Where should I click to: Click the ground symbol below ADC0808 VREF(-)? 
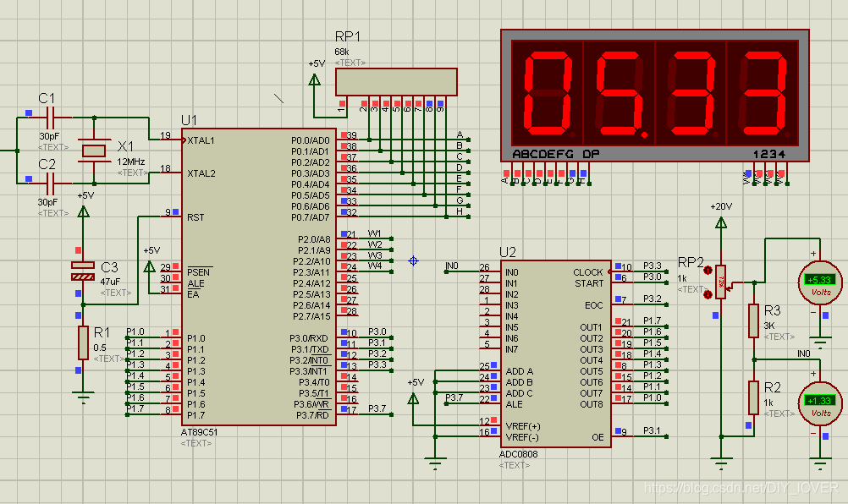tap(435, 464)
